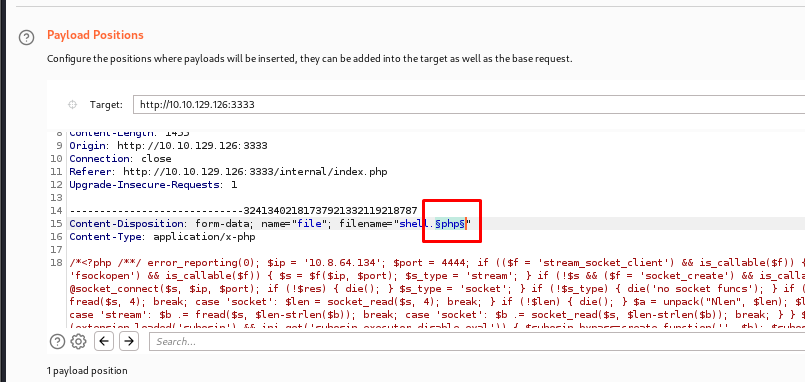Click the multipart boundary line 14
805x382 pixels.
tap(243, 211)
